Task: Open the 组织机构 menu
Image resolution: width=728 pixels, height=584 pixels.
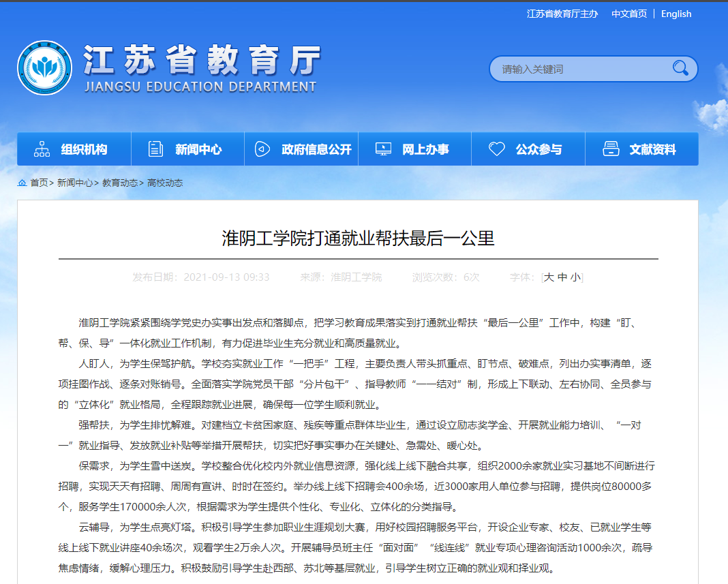Action: 84,149
